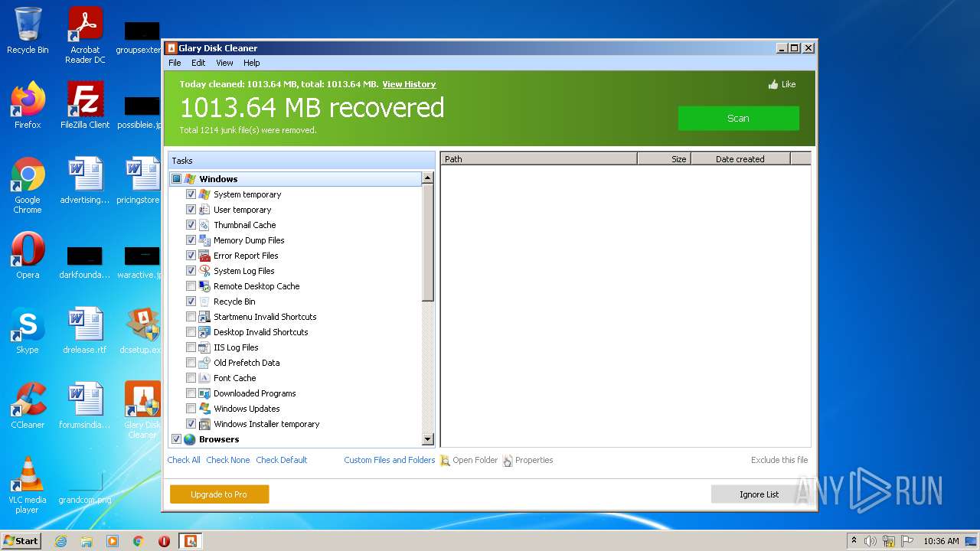Click the Error Report Files icon
980x551 pixels.
click(204, 256)
